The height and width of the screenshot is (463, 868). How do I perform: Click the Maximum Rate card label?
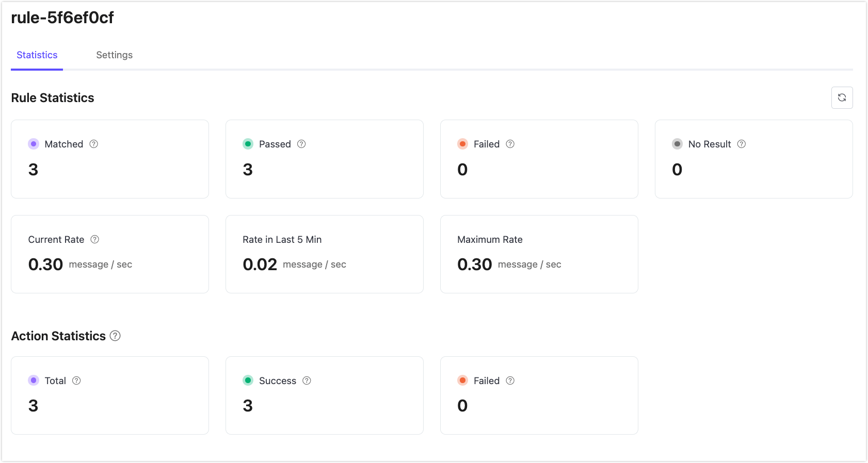[x=490, y=239]
